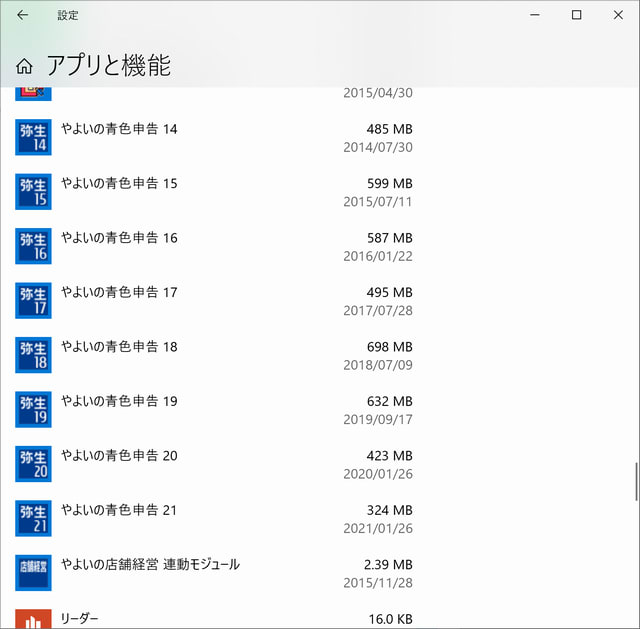Viewport: 640px width, 629px height.
Task: Click the install date 2015/04/30
Action: (378, 93)
